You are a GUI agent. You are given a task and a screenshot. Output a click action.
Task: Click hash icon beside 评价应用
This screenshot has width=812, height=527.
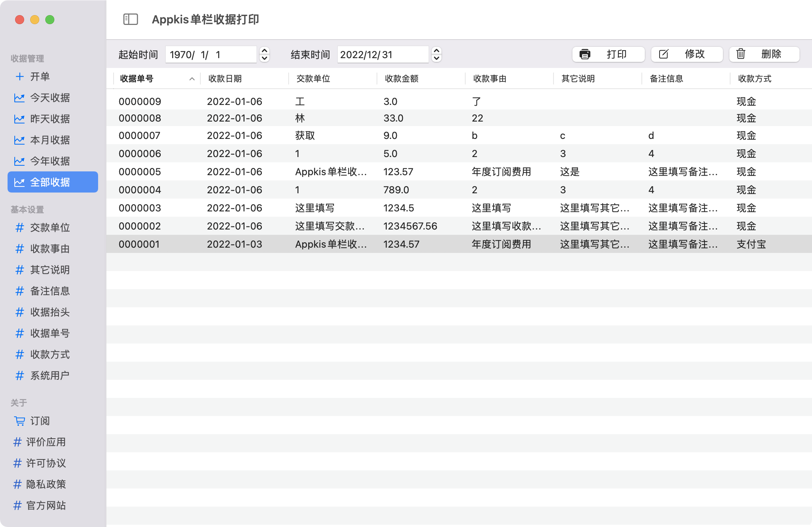17,442
